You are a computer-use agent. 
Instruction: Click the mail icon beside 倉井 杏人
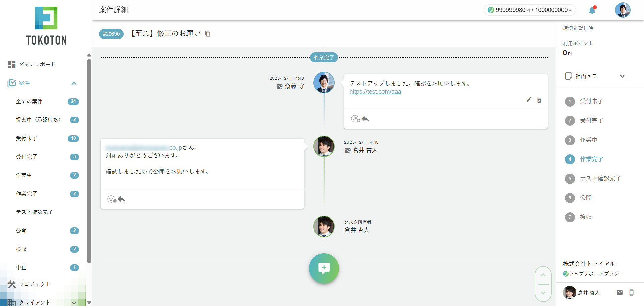pos(620,293)
